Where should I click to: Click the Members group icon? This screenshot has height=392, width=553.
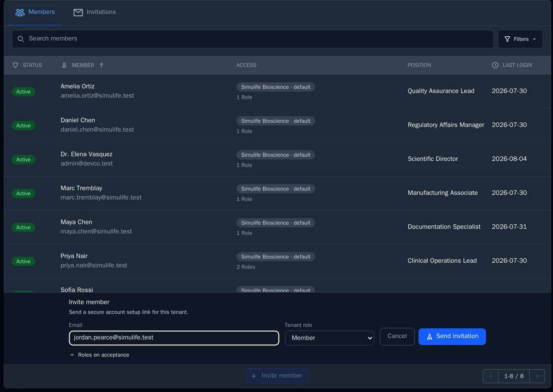coord(20,12)
